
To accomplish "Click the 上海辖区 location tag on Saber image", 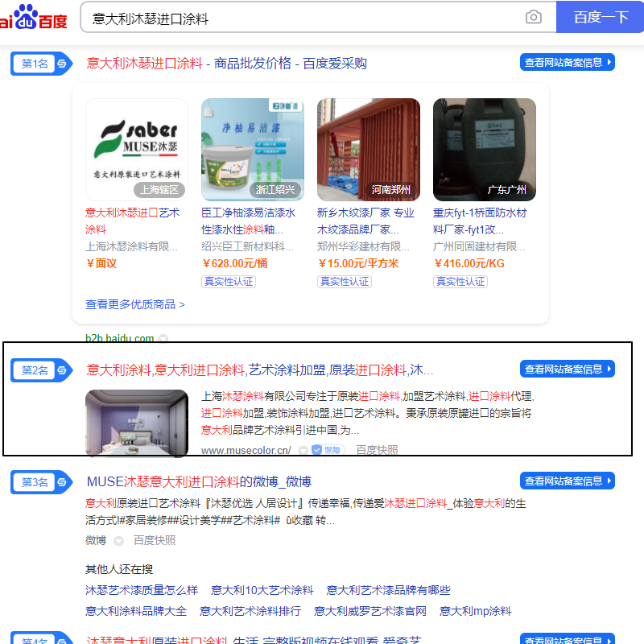I will [159, 190].
